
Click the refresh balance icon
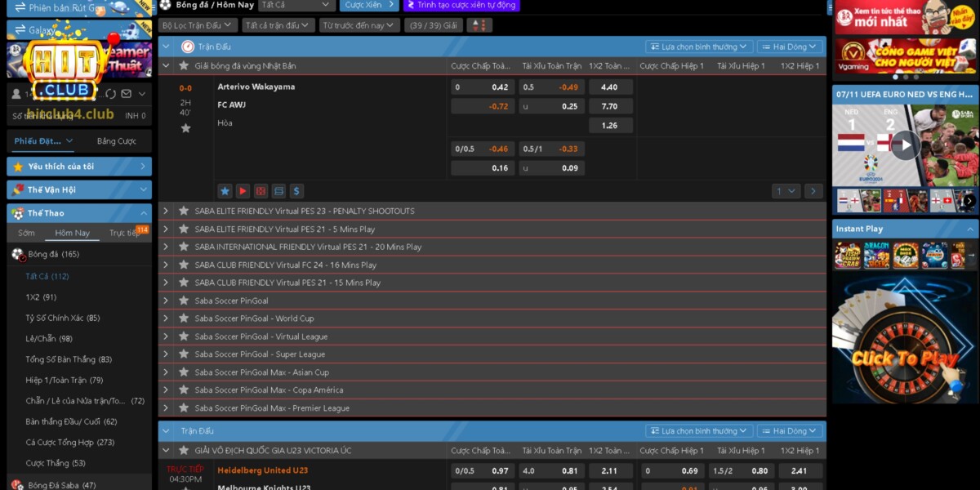pos(110,94)
